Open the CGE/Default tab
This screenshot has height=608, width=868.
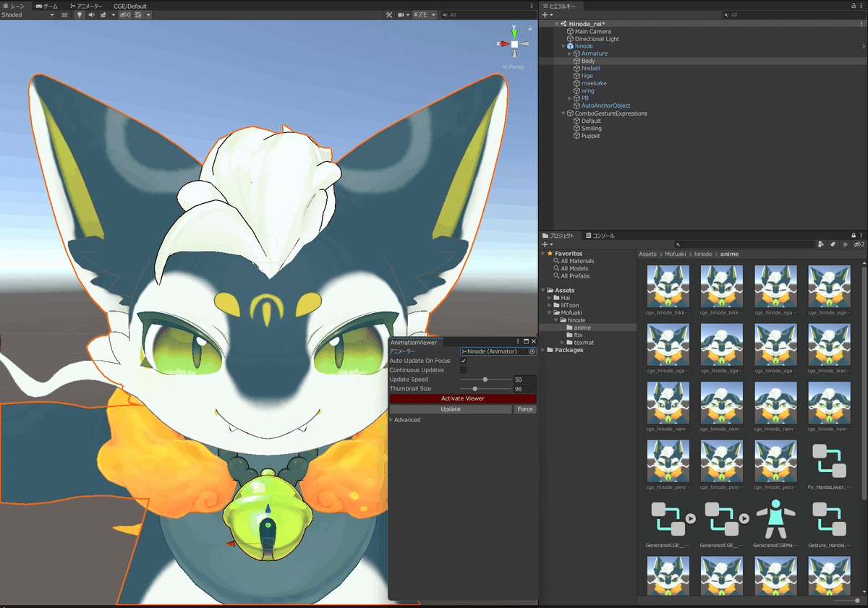tap(130, 6)
